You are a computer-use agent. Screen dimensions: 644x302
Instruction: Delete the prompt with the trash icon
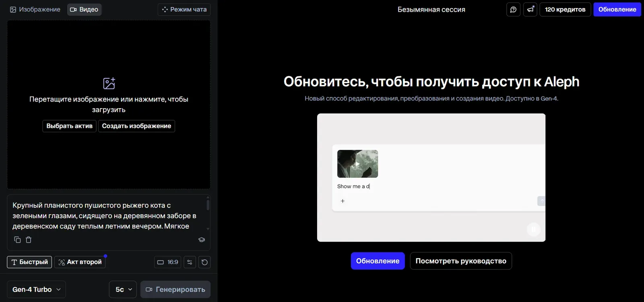(x=29, y=240)
